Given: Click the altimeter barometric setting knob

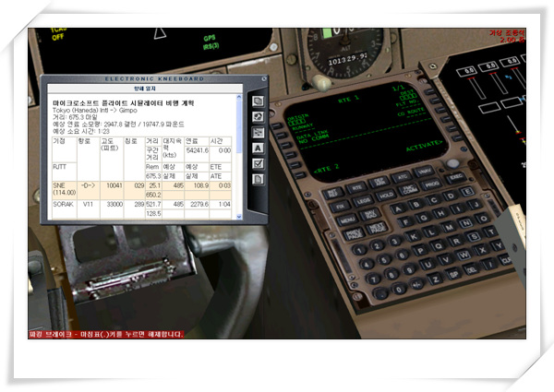Looking at the screenshot, I should click(320, 83).
